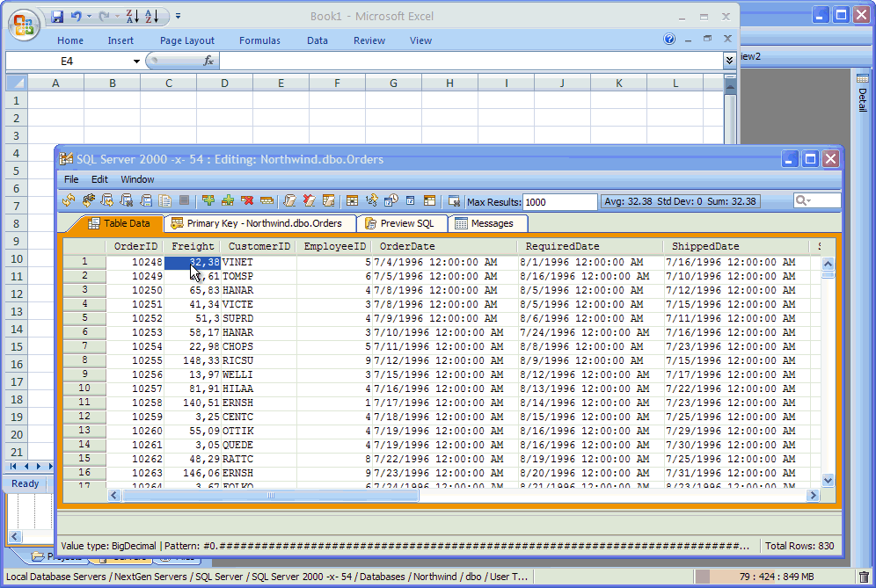Click the reconnect-and-refresh icon with plug
The width and height of the screenshot is (876, 588).
point(88,200)
